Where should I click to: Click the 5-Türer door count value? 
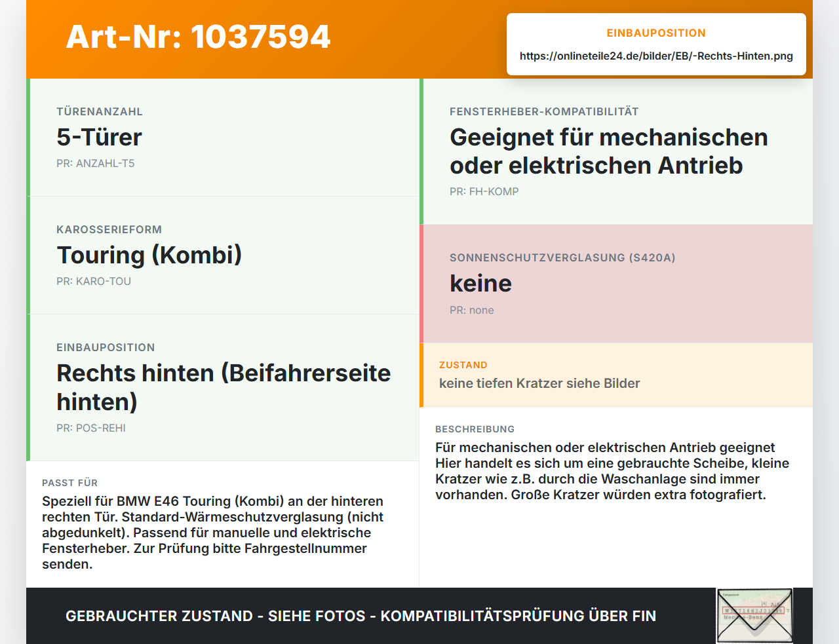(99, 138)
